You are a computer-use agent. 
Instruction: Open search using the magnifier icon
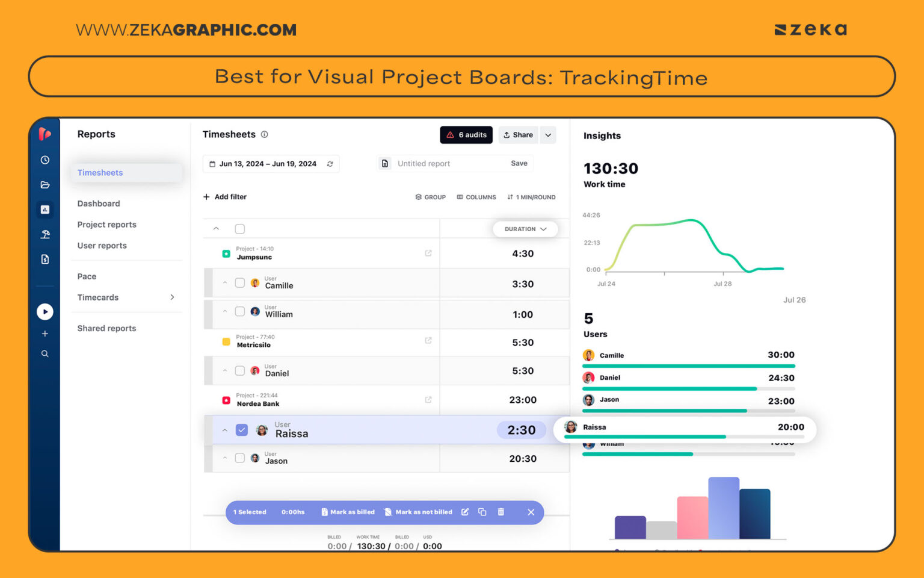pyautogui.click(x=45, y=353)
